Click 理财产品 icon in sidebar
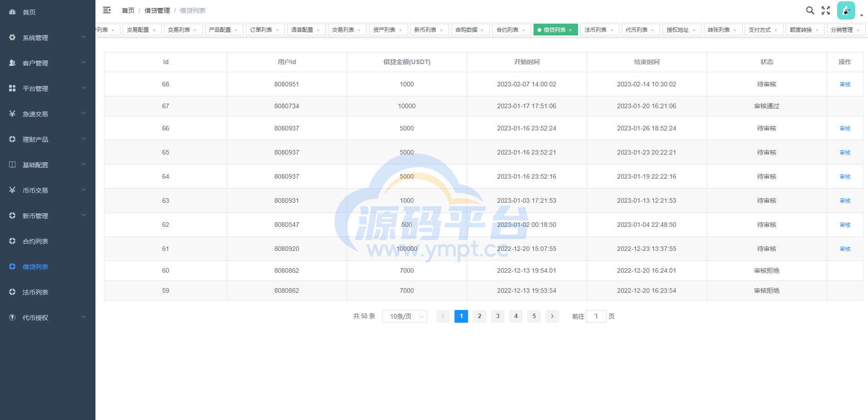 click(12, 140)
